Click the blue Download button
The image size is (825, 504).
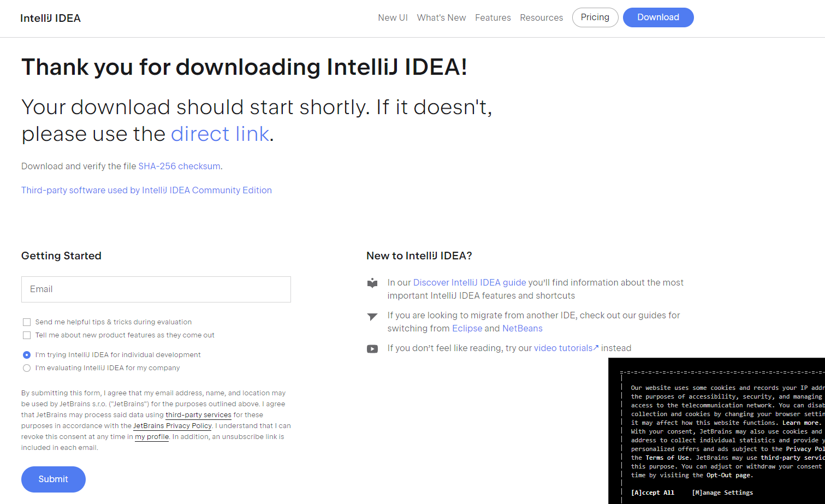coord(658,17)
